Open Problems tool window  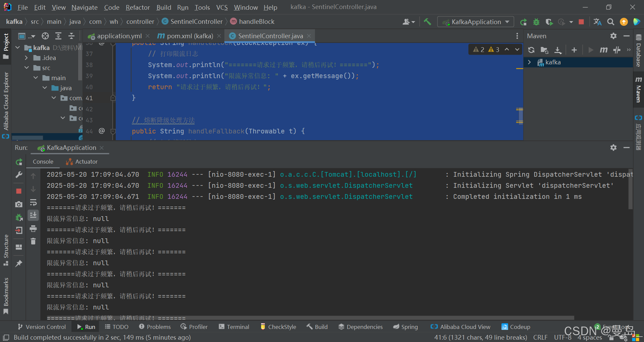[155, 327]
